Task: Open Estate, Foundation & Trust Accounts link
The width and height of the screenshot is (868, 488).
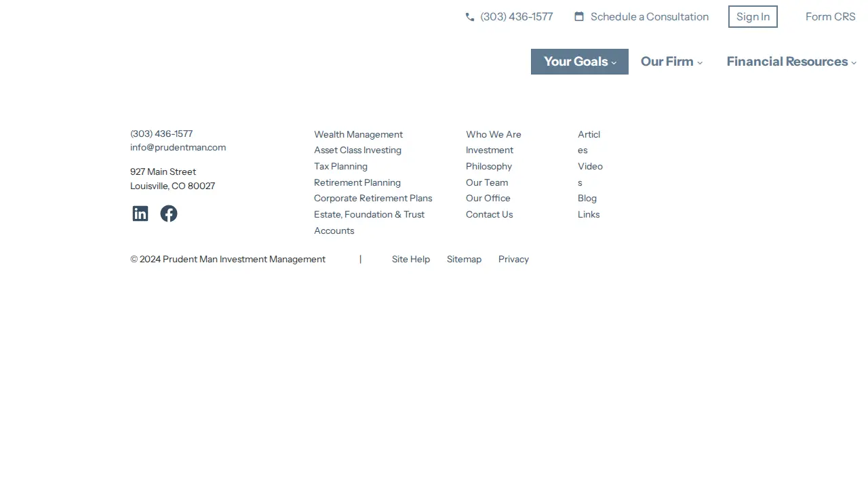Action: (x=369, y=222)
